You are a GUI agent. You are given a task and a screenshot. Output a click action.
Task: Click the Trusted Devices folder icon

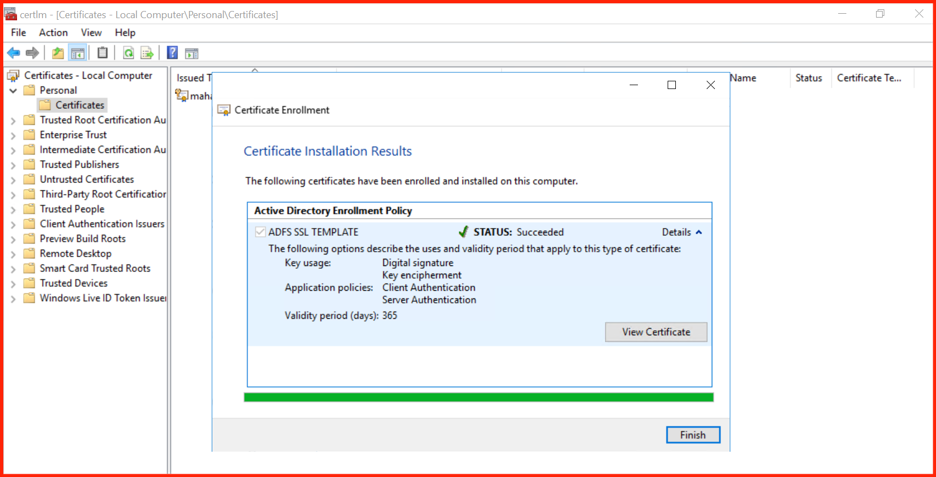coord(29,284)
